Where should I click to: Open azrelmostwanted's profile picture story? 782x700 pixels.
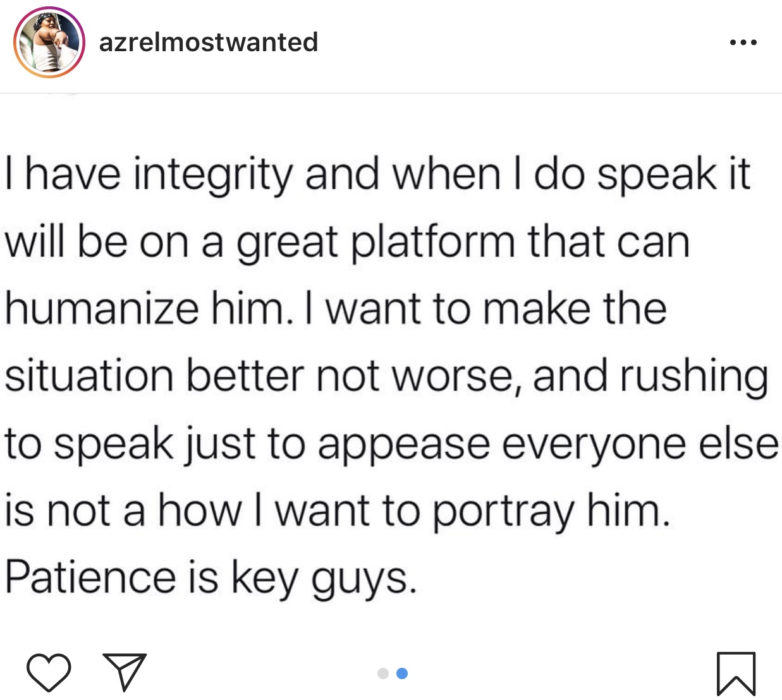coord(49,43)
